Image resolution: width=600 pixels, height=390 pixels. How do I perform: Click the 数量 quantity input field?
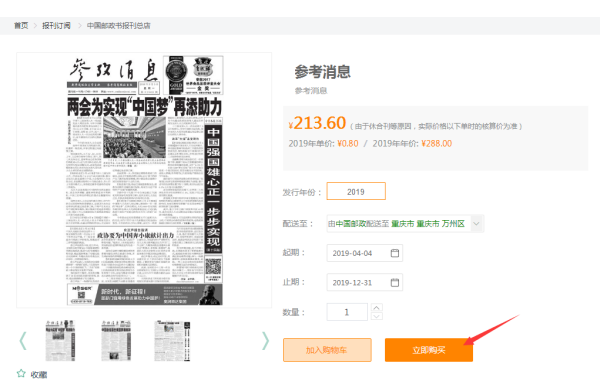(x=347, y=312)
